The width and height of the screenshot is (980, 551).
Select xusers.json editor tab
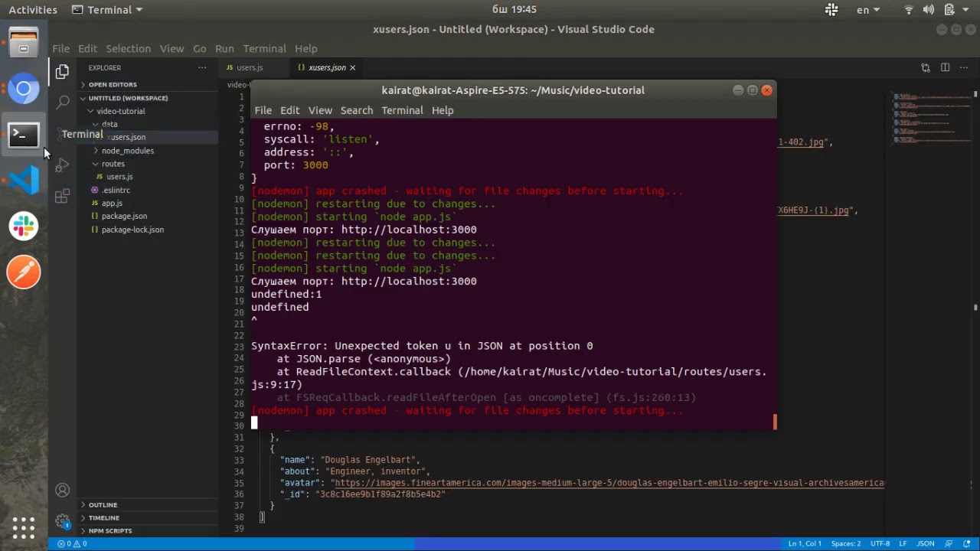(x=327, y=67)
